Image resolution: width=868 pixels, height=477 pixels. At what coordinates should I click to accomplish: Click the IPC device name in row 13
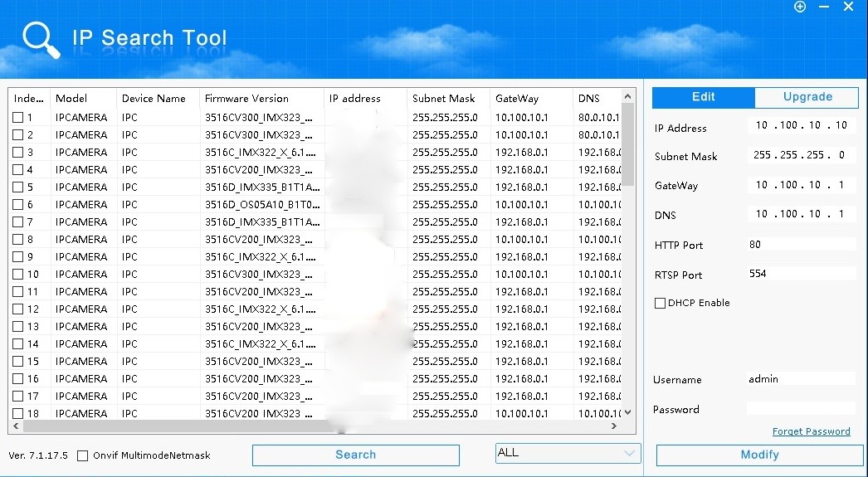coord(129,327)
